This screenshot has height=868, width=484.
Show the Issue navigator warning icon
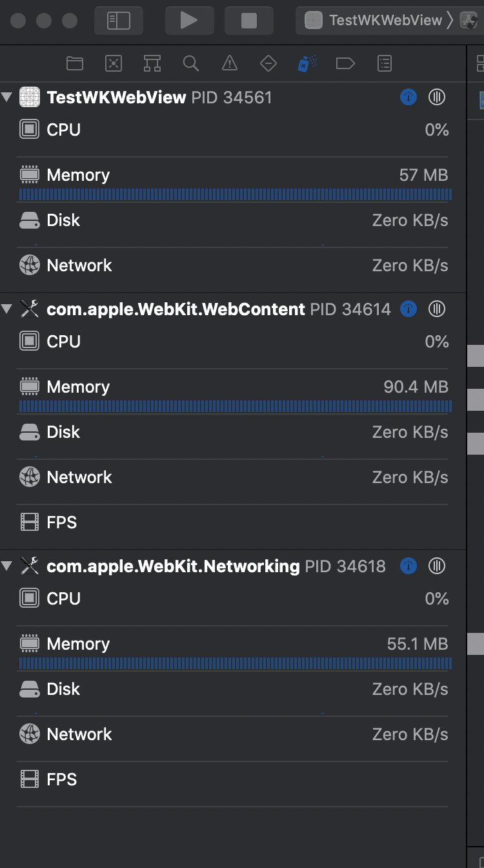[229, 63]
